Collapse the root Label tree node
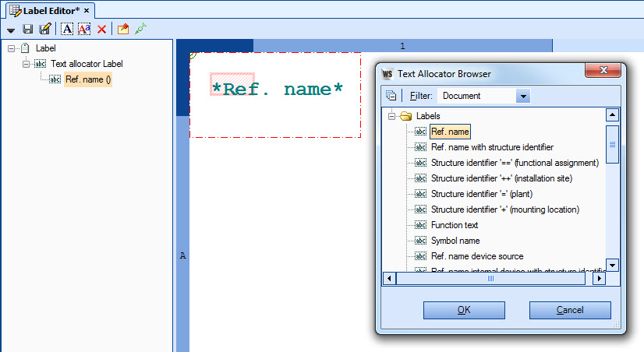This screenshot has height=352, width=644. point(12,48)
